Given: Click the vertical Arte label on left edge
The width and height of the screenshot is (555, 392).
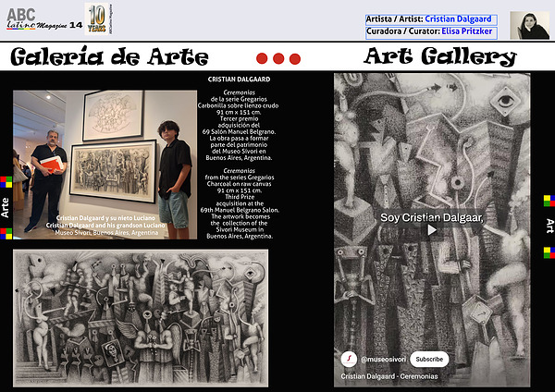Looking at the screenshot, I should pyautogui.click(x=6, y=205).
